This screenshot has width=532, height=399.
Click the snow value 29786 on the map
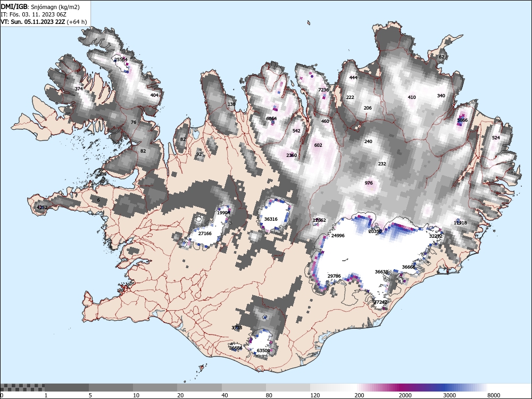334,276
